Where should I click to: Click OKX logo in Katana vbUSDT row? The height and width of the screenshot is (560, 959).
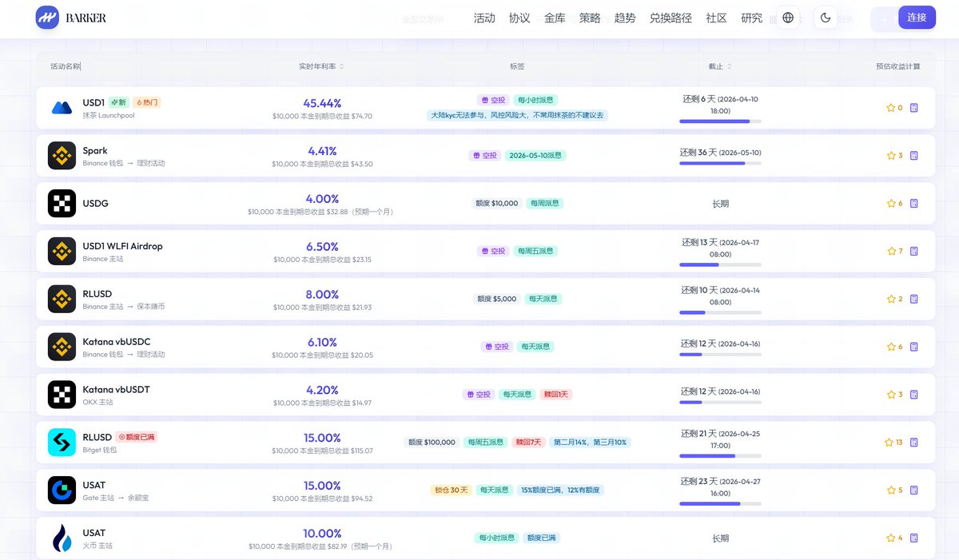coord(62,395)
